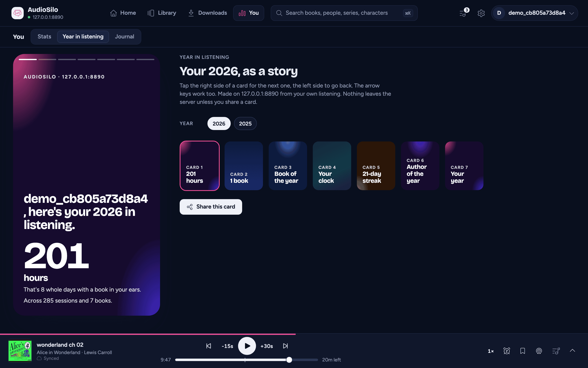
Task: Select Card 2 1 book thumbnail
Action: coord(243,166)
